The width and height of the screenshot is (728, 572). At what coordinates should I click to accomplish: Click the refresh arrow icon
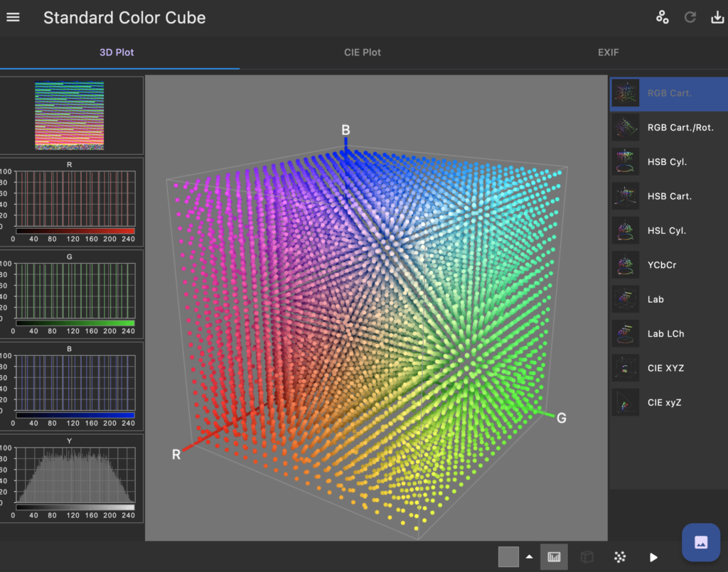(690, 18)
